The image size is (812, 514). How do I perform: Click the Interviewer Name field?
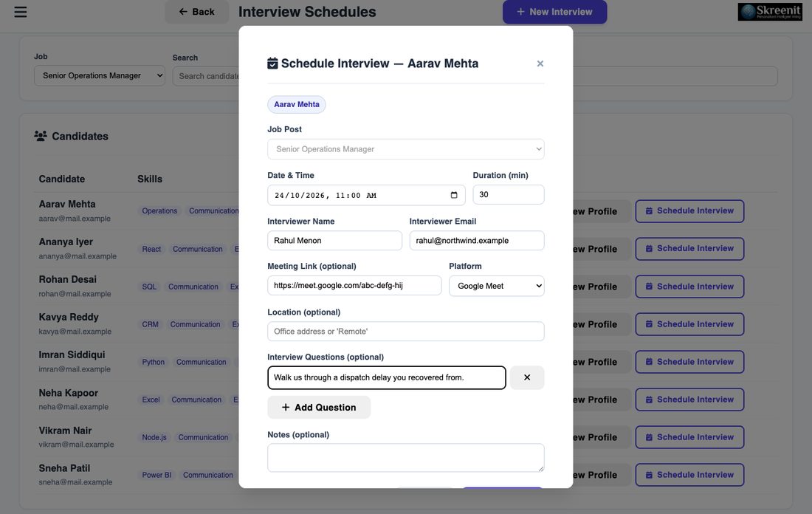click(x=334, y=241)
